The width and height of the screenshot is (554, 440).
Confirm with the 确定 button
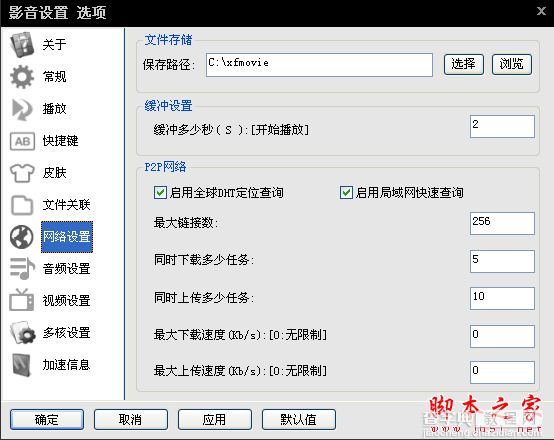point(47,420)
